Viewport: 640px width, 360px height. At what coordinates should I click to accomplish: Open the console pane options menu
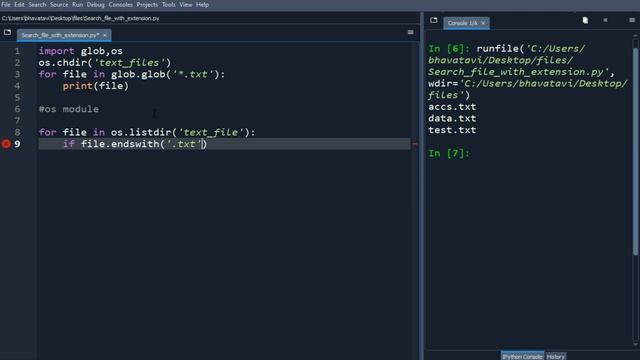coord(632,20)
